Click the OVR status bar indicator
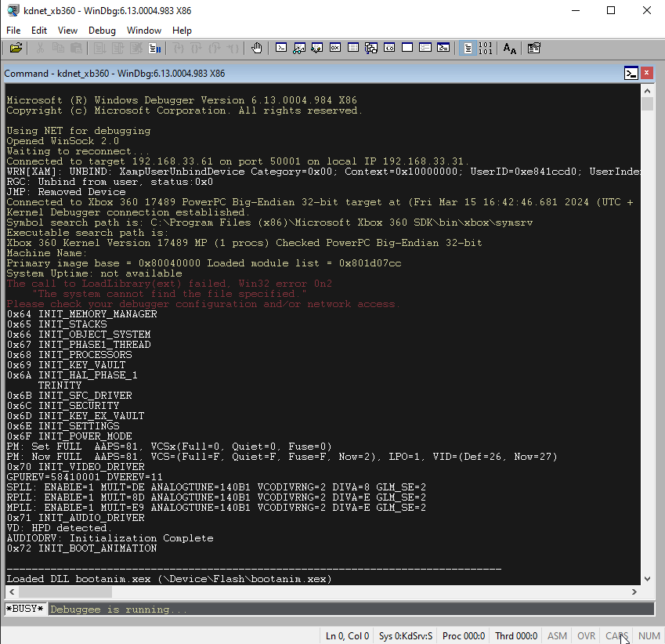The image size is (665, 644). point(586,636)
